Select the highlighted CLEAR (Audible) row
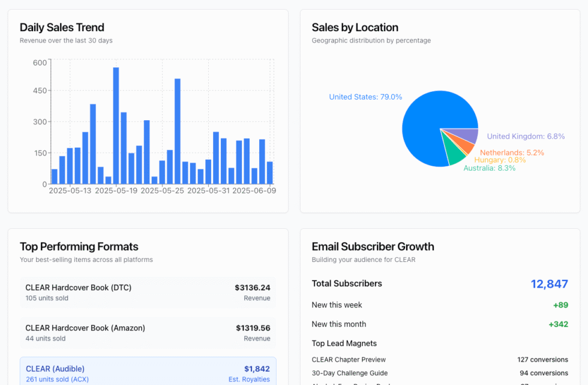The height and width of the screenshot is (385, 588). pos(148,372)
